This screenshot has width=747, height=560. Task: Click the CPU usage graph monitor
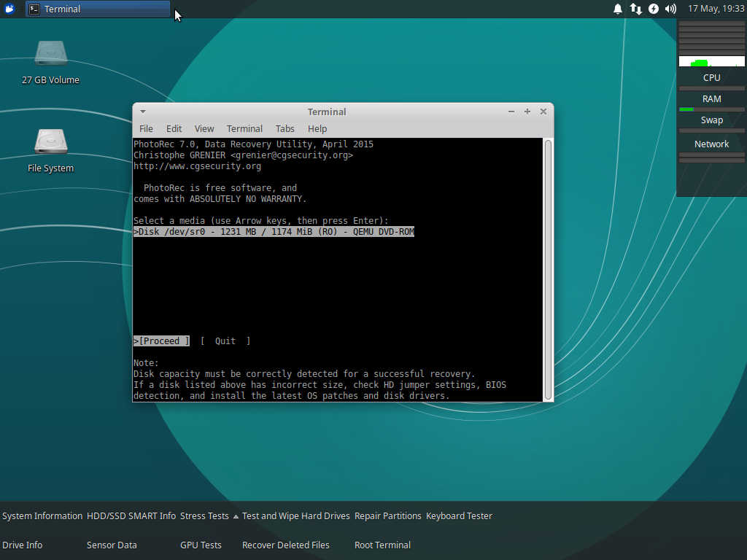pyautogui.click(x=711, y=61)
